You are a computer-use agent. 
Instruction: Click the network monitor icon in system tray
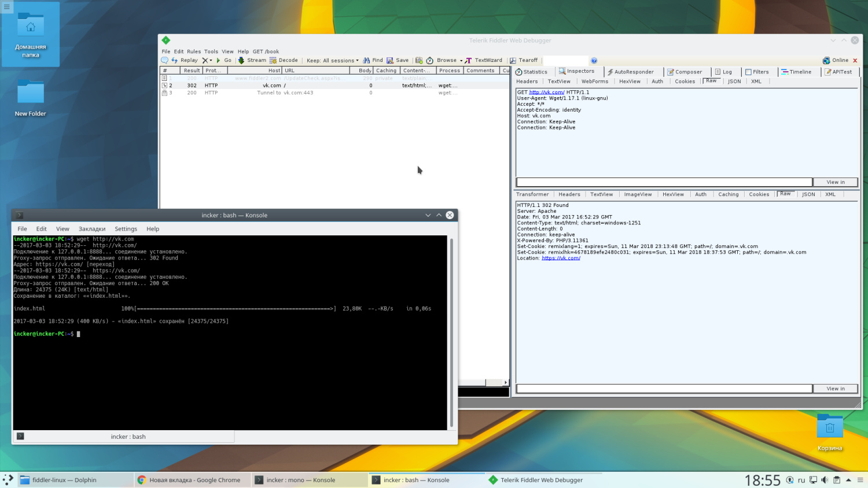[x=813, y=480]
